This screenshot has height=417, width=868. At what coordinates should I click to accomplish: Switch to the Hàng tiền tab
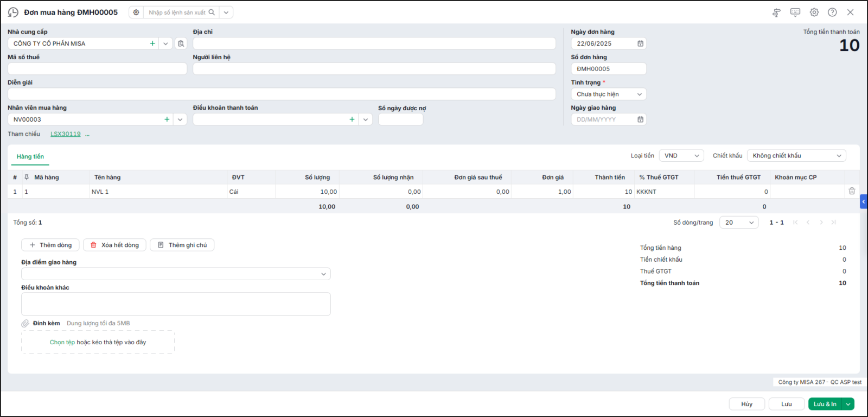pos(30,156)
